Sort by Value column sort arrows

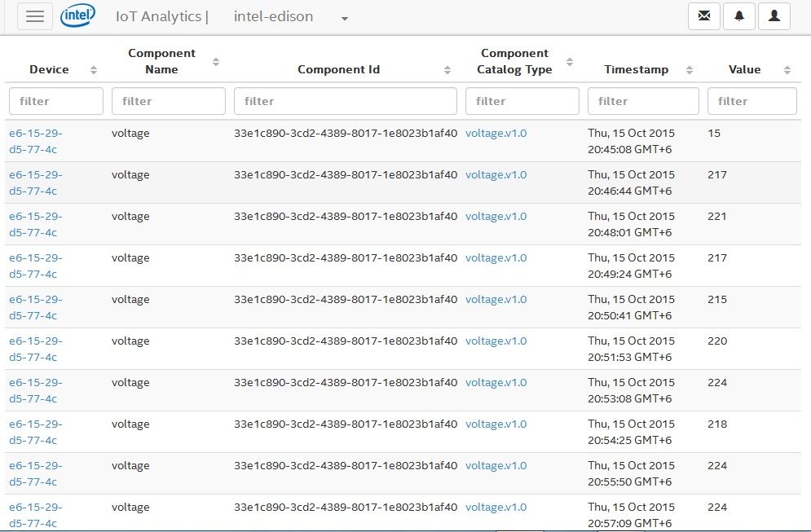pos(787,70)
